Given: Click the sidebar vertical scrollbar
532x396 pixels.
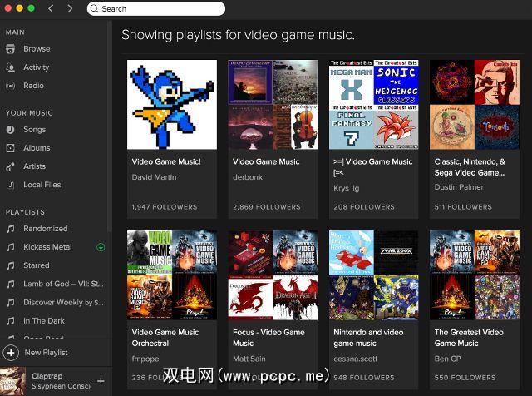Looking at the screenshot, I should [109, 126].
